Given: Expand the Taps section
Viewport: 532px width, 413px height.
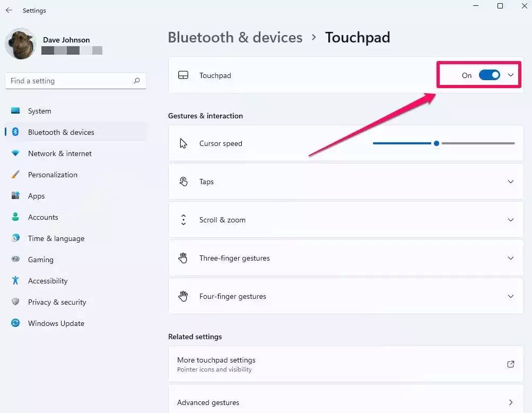Looking at the screenshot, I should click(511, 182).
